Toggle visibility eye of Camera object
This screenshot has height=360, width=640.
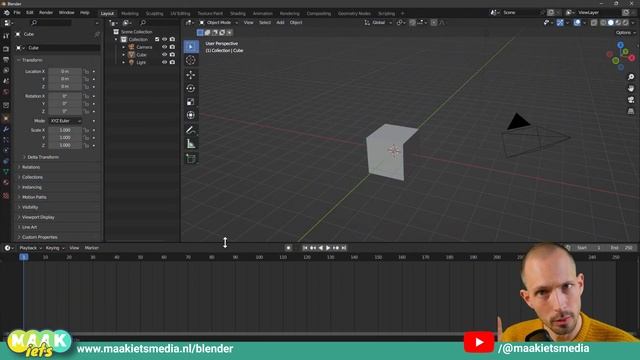coord(164,47)
